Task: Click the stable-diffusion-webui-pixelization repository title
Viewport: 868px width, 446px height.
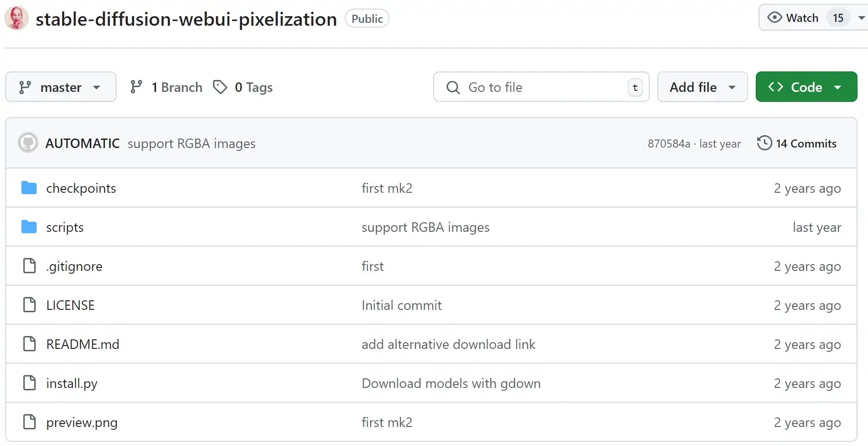Action: tap(186, 19)
